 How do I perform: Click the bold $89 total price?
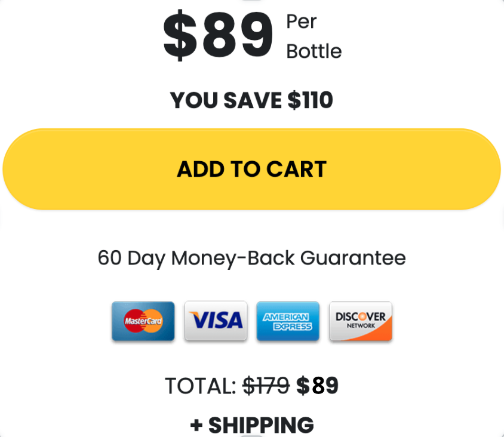pos(317,386)
